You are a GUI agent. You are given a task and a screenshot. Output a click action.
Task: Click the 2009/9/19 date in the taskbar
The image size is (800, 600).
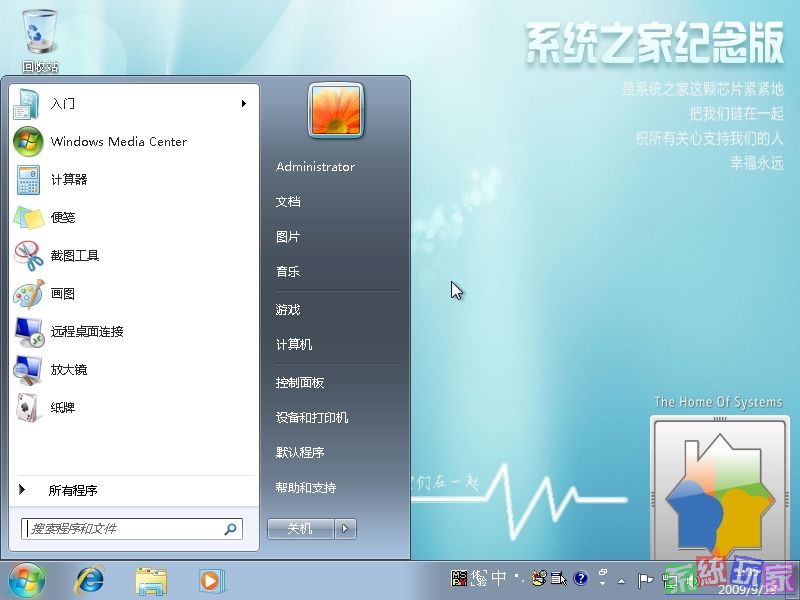click(747, 589)
